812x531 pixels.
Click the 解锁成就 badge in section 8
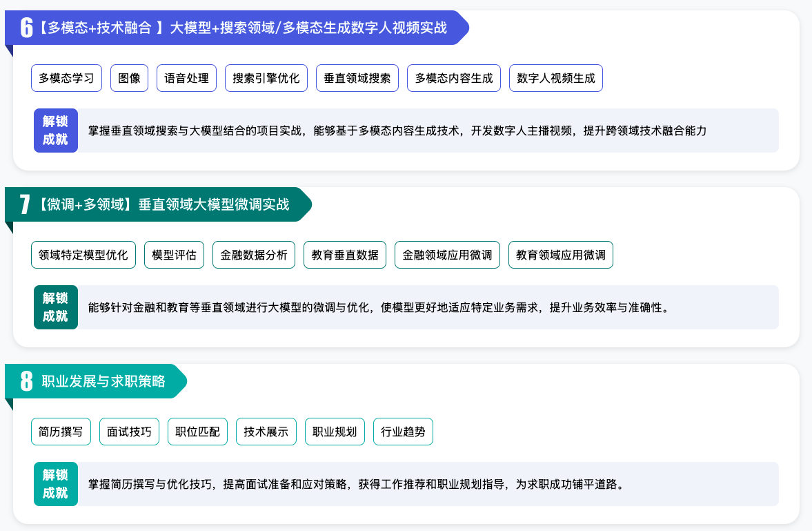pyautogui.click(x=55, y=483)
